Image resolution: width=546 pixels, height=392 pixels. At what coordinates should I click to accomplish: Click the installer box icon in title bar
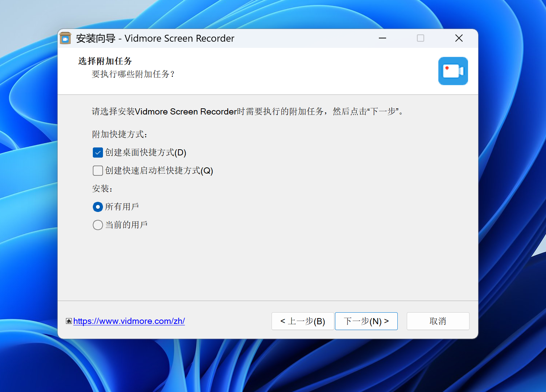click(65, 38)
